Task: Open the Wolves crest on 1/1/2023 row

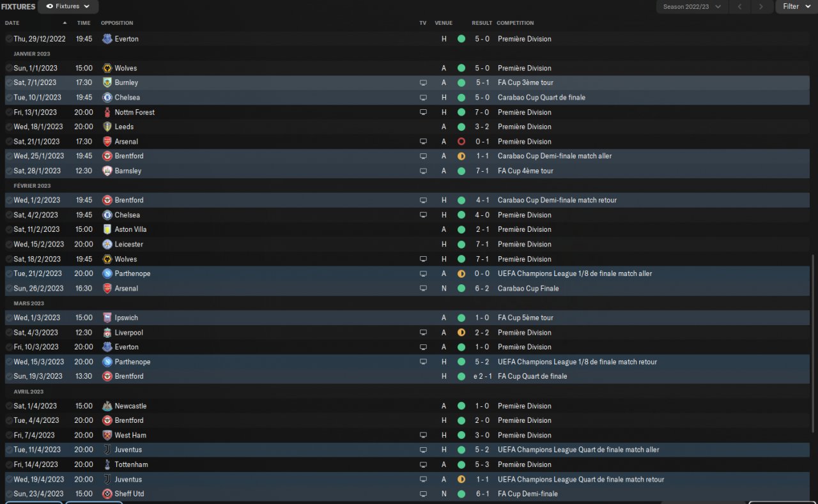Action: tap(107, 68)
